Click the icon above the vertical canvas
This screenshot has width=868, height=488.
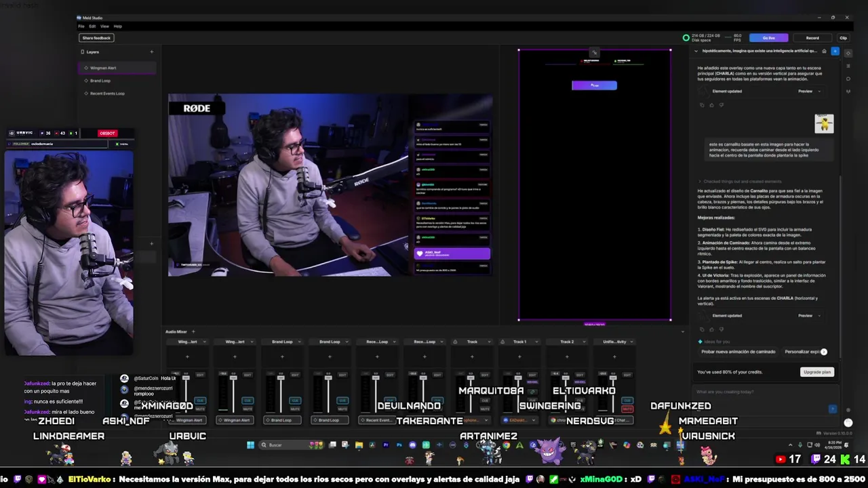click(x=594, y=52)
